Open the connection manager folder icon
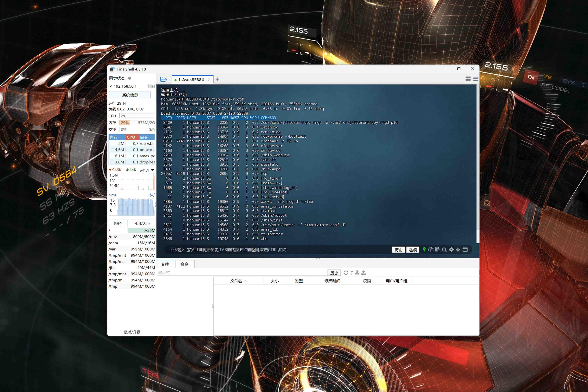The width and height of the screenshot is (588, 392). coord(163,79)
